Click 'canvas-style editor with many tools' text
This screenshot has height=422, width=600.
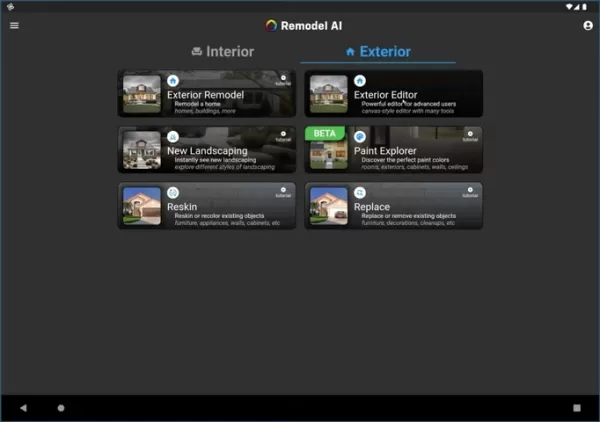[x=408, y=111]
